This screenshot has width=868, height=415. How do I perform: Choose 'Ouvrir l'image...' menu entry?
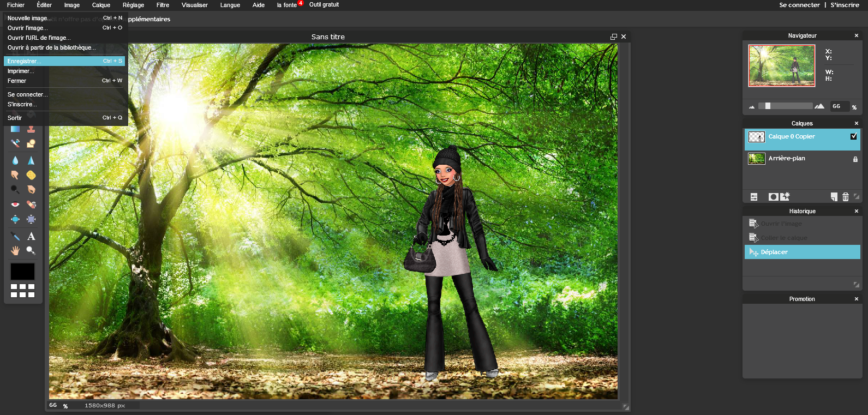coord(65,28)
